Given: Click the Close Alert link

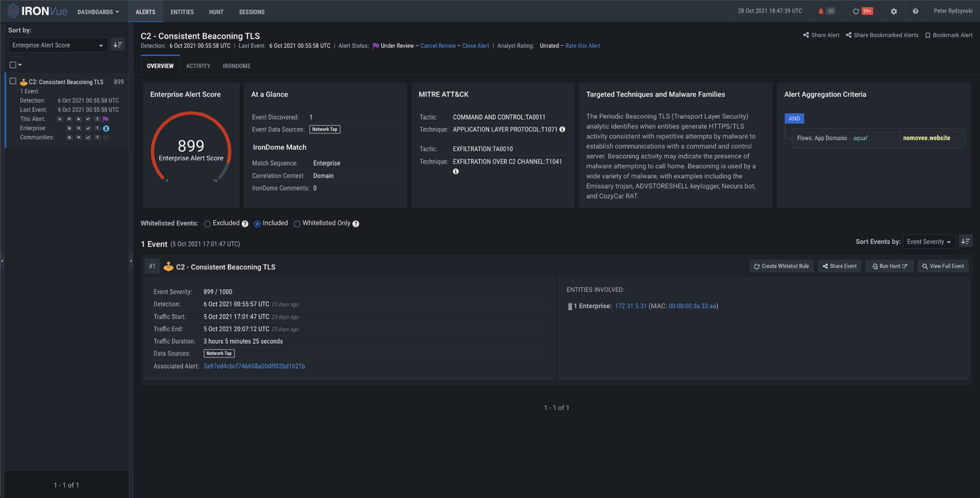Looking at the screenshot, I should click(x=475, y=46).
